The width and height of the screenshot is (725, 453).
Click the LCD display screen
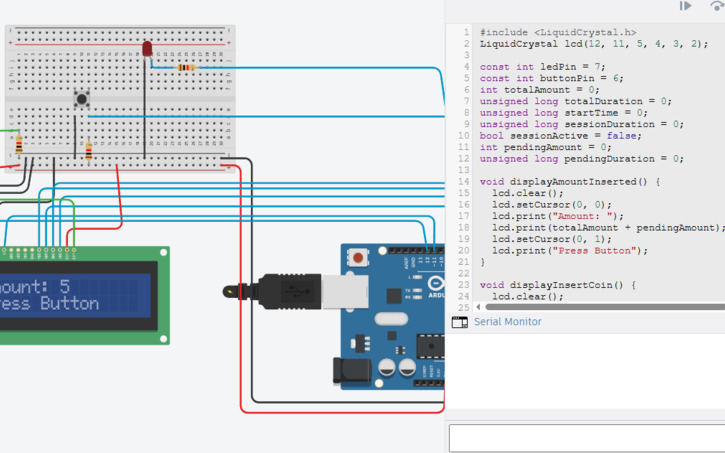click(75, 295)
